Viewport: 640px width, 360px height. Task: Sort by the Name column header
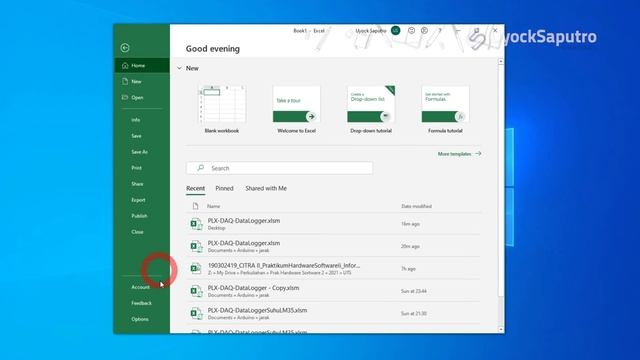click(213, 206)
